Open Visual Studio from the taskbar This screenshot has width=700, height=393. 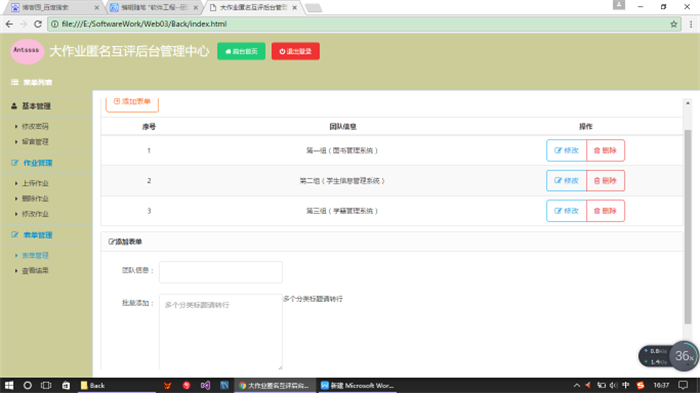[x=205, y=385]
